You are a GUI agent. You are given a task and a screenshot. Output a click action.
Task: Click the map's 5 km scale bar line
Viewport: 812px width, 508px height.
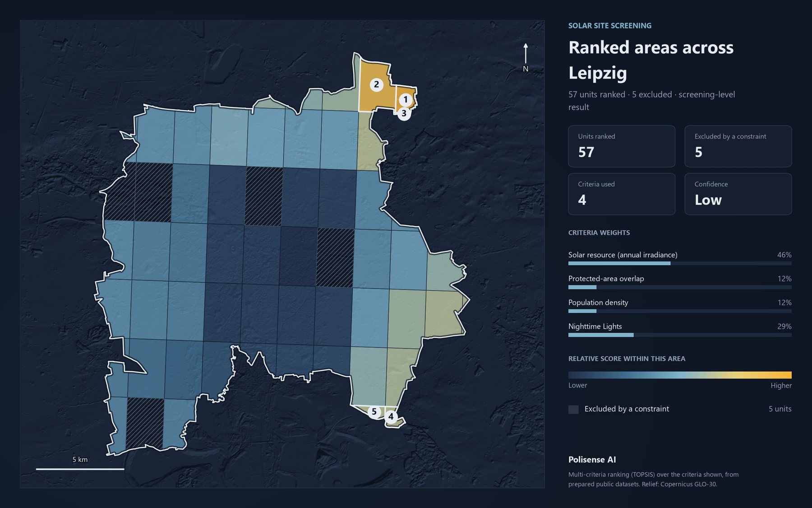tap(80, 469)
